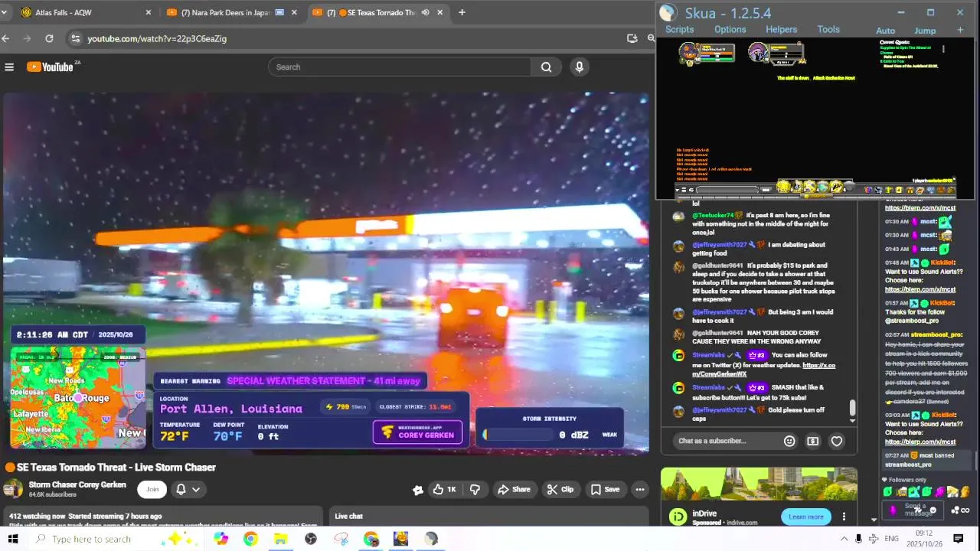Open the Options menu in Skua
The image size is (980, 551).
pyautogui.click(x=730, y=30)
